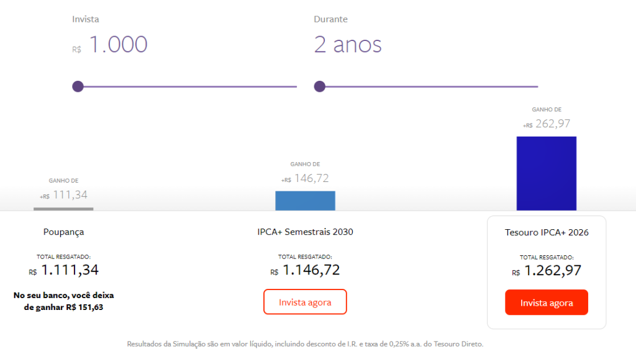Image resolution: width=636 pixels, height=364 pixels.
Task: Click the 'deixa de ganhar R$ 151,63' message
Action: [63, 301]
